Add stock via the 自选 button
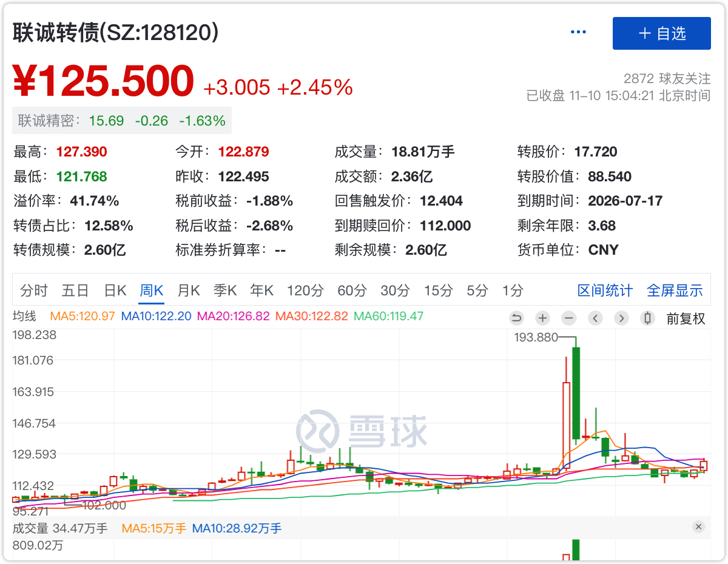The height and width of the screenshot is (564, 728). tap(661, 33)
